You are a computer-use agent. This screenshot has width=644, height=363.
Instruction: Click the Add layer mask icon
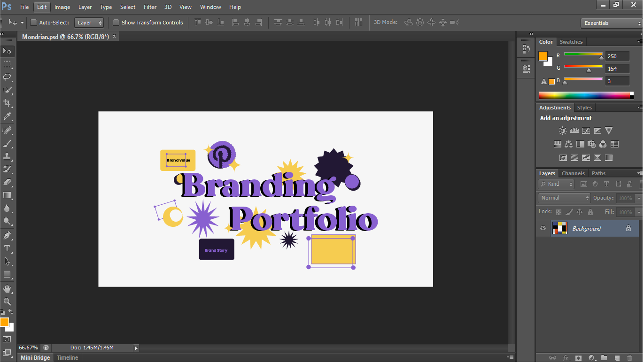coord(579,358)
